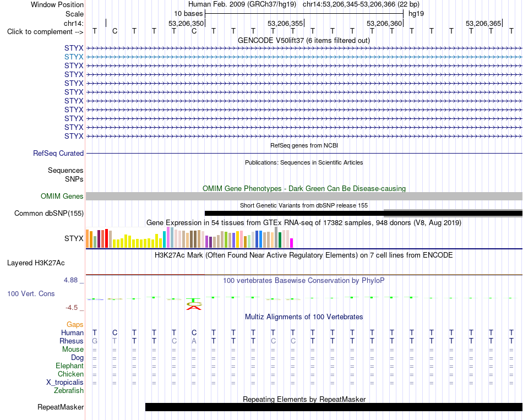
Task: Open the OMIM Gene Phenotypes track title
Action: point(304,188)
